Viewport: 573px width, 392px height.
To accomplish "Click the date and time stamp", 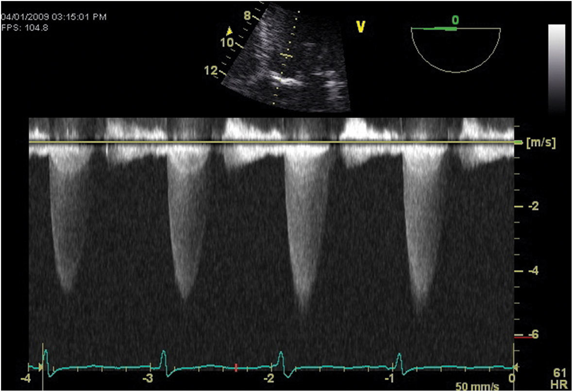I will point(53,17).
